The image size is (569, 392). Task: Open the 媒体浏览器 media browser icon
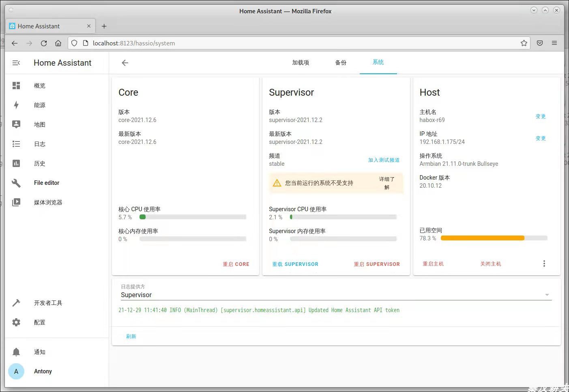click(16, 202)
